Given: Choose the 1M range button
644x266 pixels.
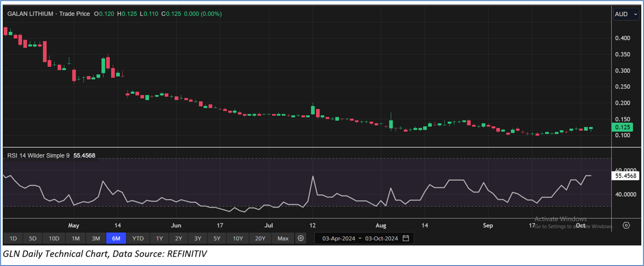Looking at the screenshot, I should tap(76, 239).
